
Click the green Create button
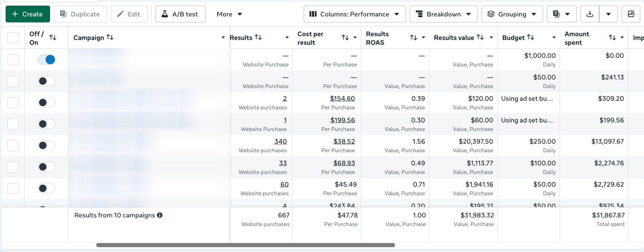pyautogui.click(x=28, y=14)
